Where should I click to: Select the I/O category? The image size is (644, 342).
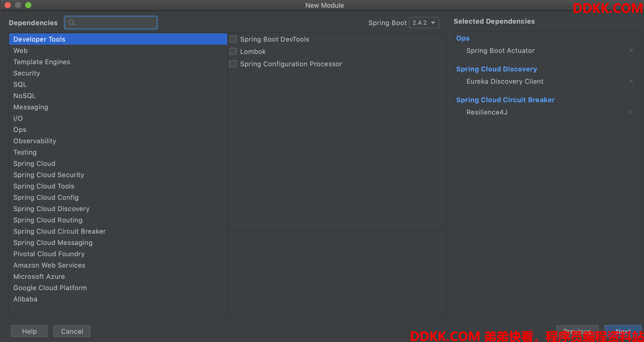click(x=118, y=118)
